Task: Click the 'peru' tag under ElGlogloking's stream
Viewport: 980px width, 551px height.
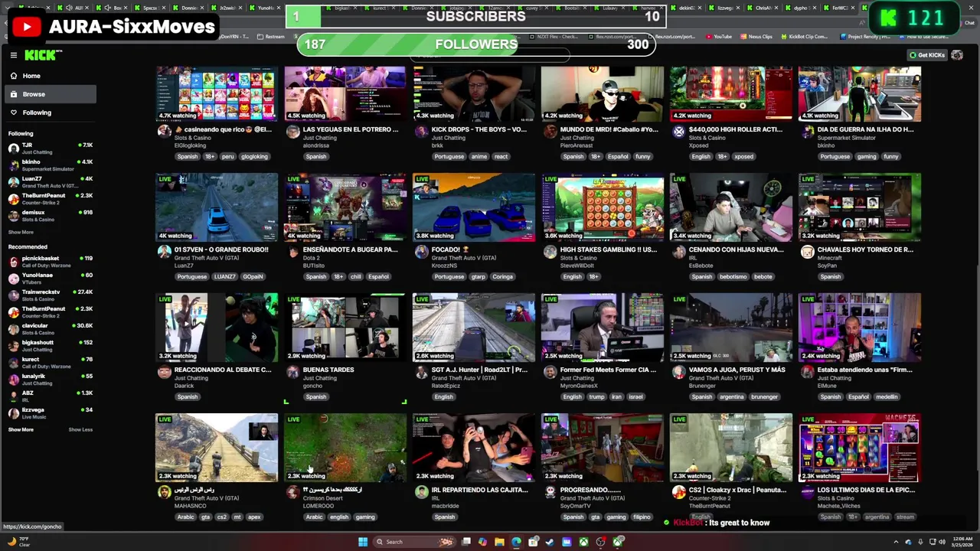Action: pyautogui.click(x=227, y=157)
